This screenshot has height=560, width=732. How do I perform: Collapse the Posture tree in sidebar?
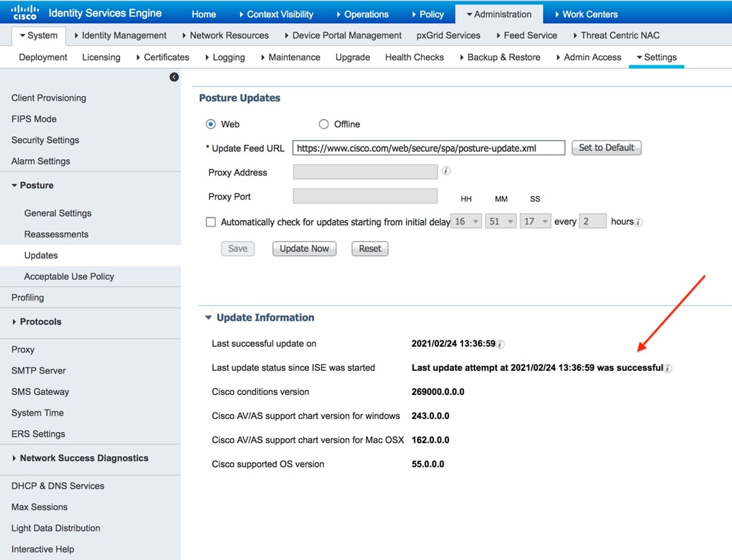(14, 185)
